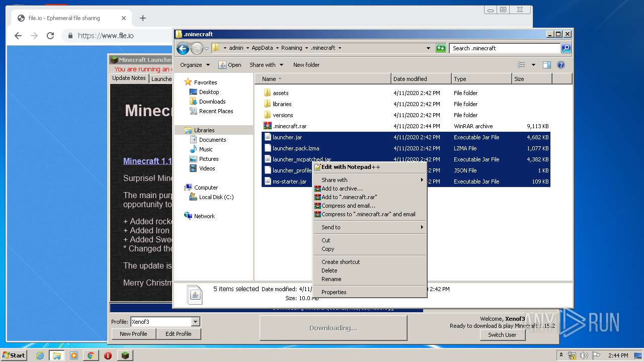Click the Opera icon in taskbar
Screen dimensions: 644x362
pyautogui.click(x=108, y=355)
